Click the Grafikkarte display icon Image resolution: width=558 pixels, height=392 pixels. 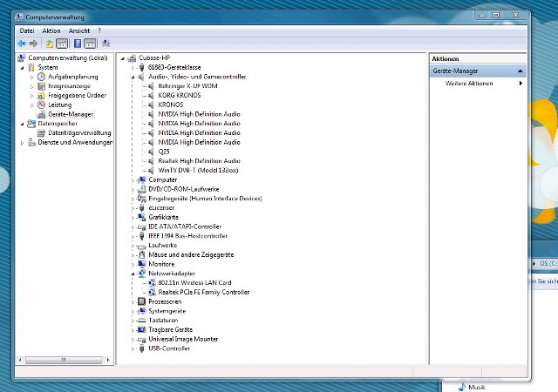(x=141, y=217)
